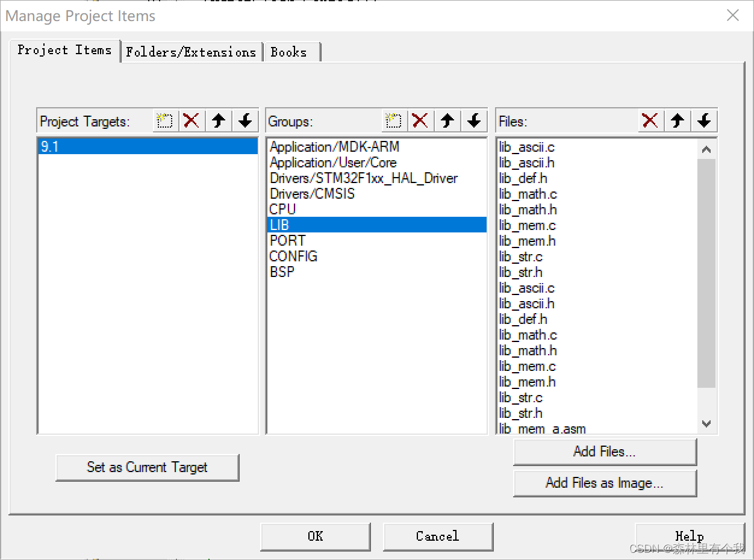The height and width of the screenshot is (560, 754).
Task: Click Set as Current Target
Action: [x=147, y=467]
